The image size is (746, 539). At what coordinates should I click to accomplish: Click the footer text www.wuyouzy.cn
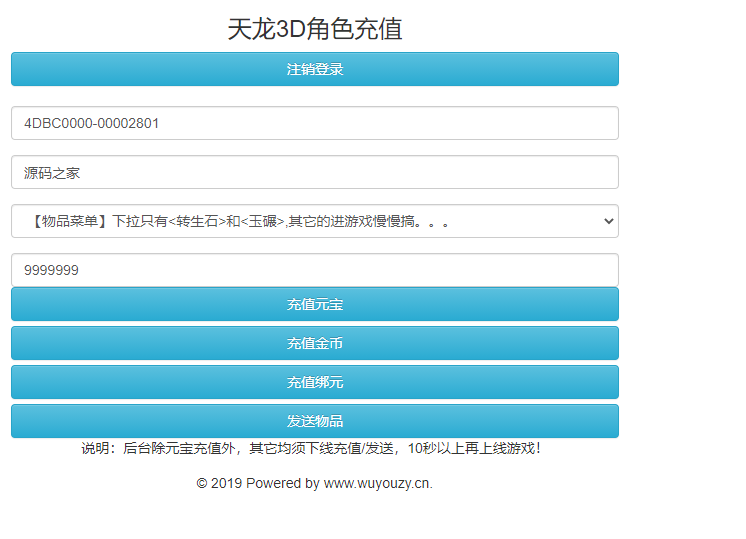[x=378, y=483]
